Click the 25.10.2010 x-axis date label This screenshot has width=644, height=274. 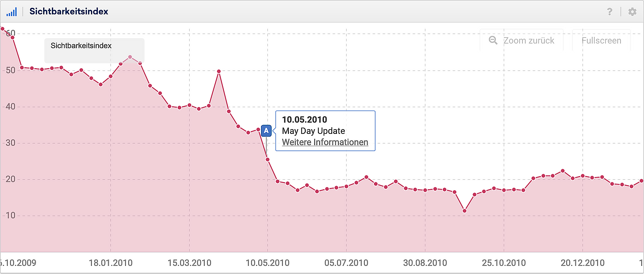[x=504, y=263]
